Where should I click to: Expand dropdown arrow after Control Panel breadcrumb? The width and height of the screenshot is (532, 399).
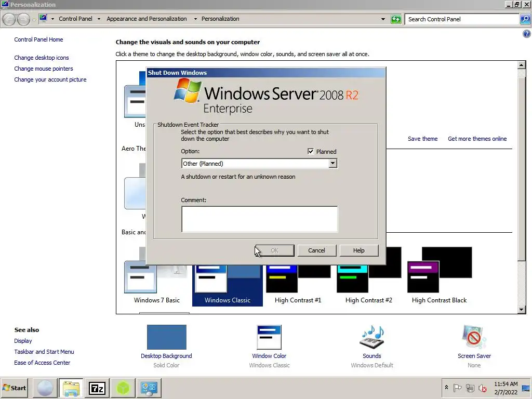pos(99,19)
